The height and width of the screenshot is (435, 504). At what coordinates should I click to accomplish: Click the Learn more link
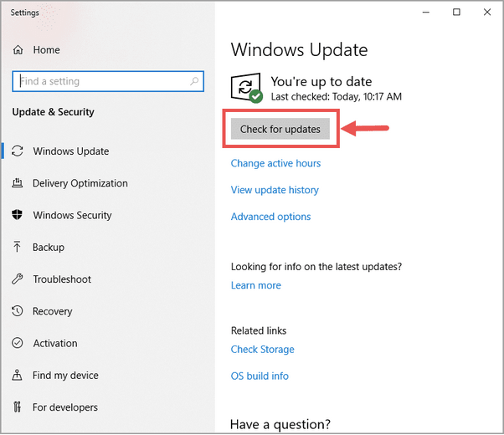[256, 285]
